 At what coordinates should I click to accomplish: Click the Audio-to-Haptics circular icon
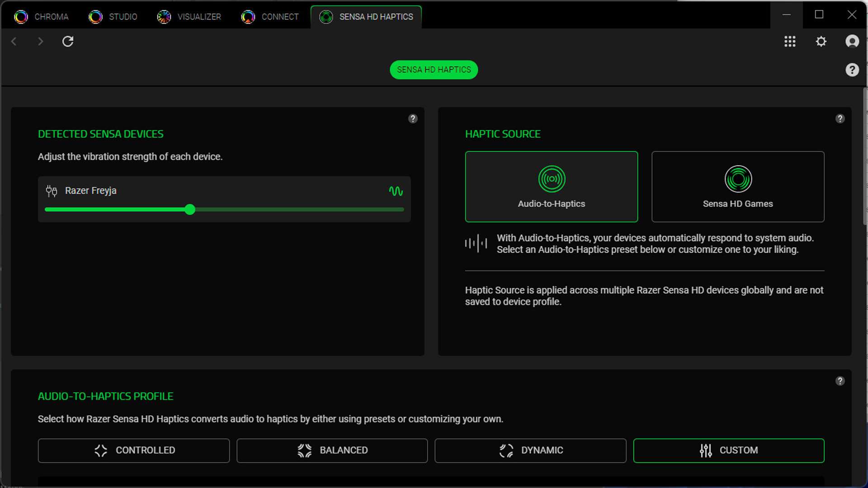coord(552,179)
